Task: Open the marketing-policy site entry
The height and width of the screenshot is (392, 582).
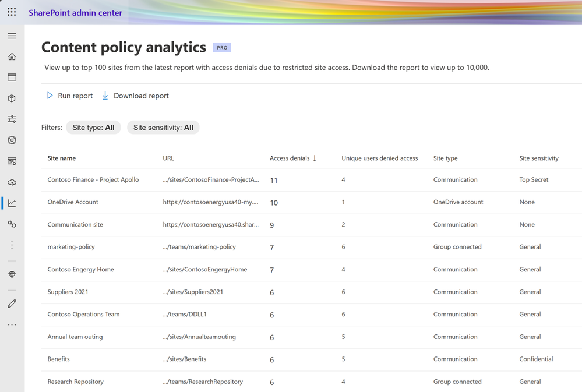Action: pos(71,247)
